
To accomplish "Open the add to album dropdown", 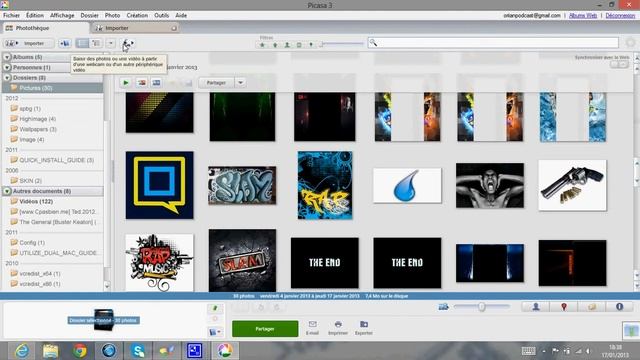I will (x=215, y=332).
